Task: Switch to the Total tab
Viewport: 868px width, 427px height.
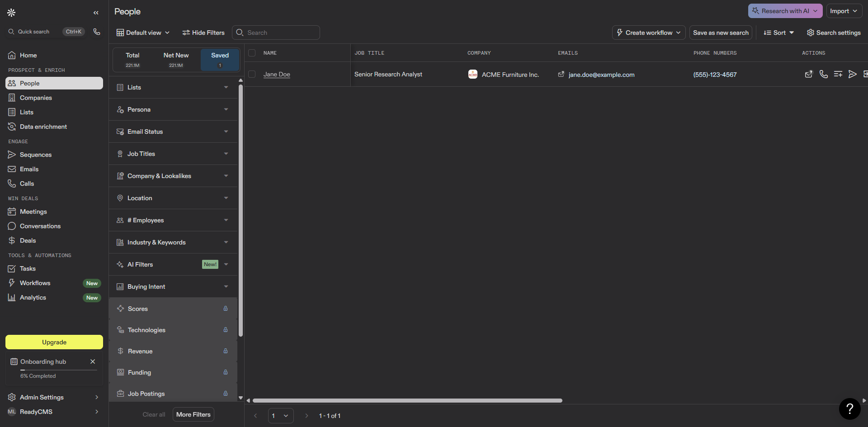Action: click(x=132, y=60)
